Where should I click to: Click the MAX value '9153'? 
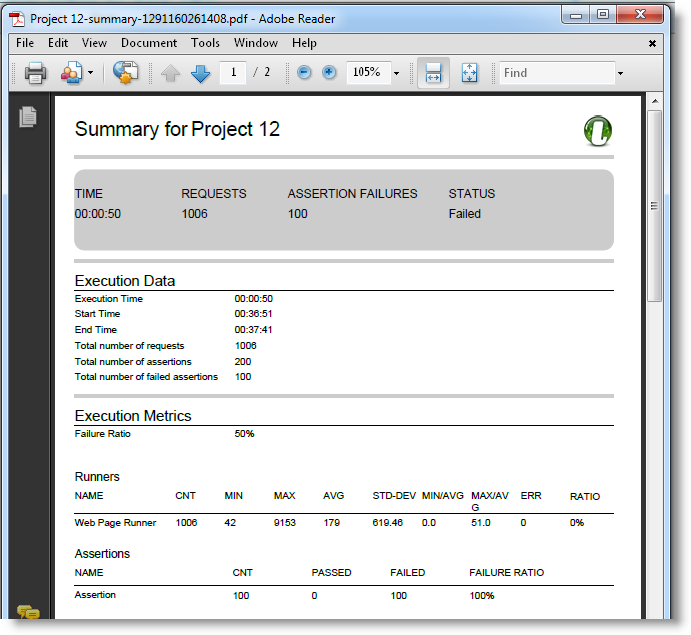285,523
